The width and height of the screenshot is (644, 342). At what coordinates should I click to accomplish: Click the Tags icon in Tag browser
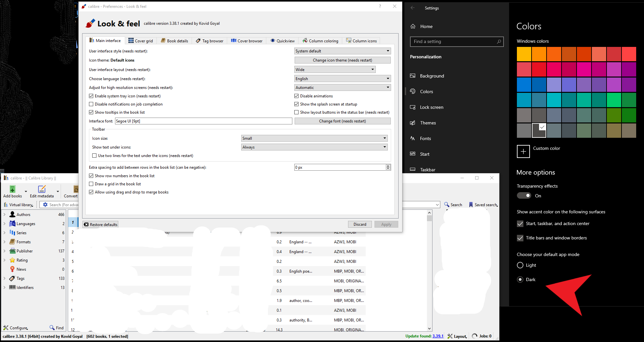pyautogui.click(x=12, y=278)
